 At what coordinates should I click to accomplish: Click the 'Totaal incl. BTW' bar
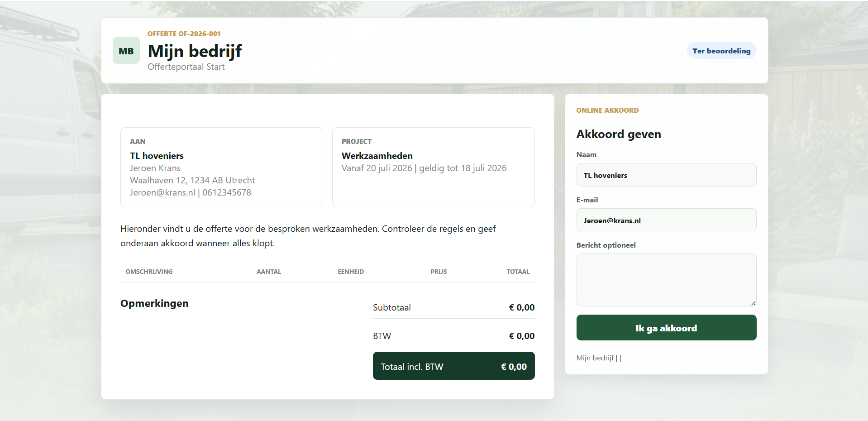click(x=454, y=366)
